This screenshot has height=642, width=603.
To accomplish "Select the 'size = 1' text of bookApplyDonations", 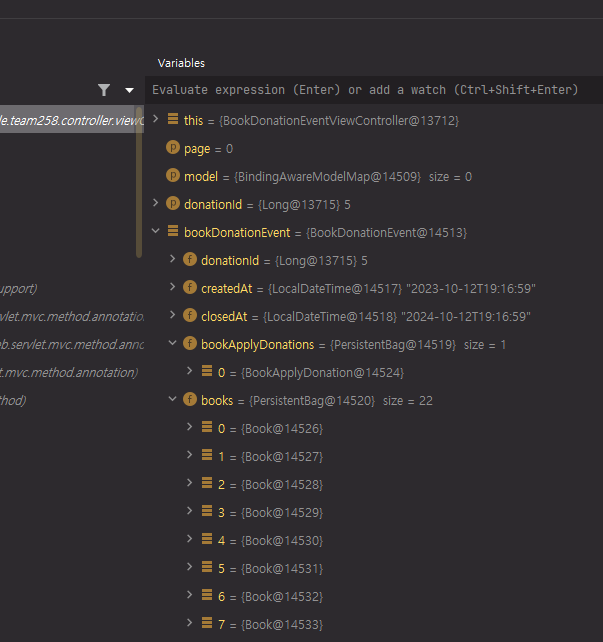I will [x=485, y=345].
